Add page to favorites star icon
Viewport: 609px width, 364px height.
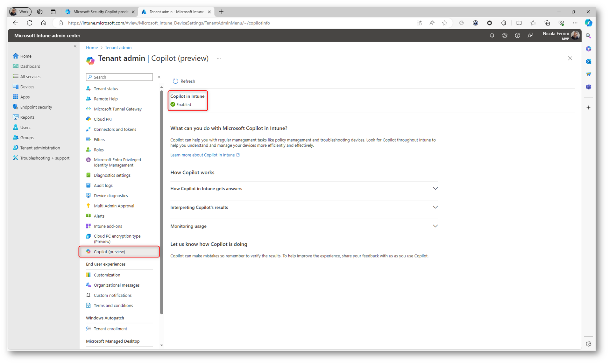(x=444, y=23)
